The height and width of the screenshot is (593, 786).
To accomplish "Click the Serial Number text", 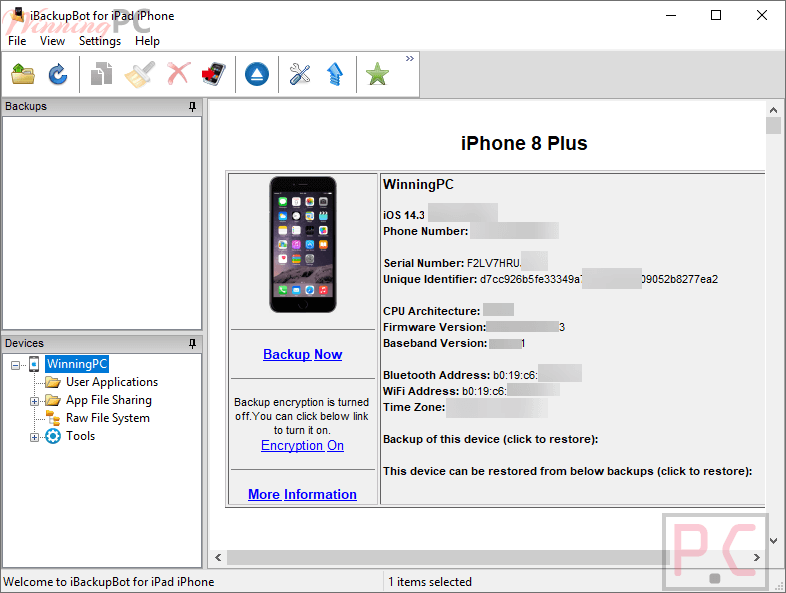I will pos(452,263).
